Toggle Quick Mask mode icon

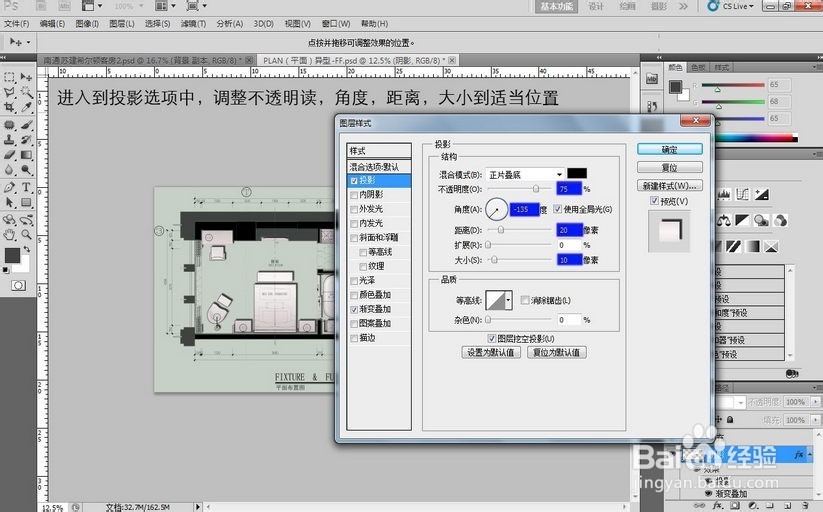coord(18,286)
